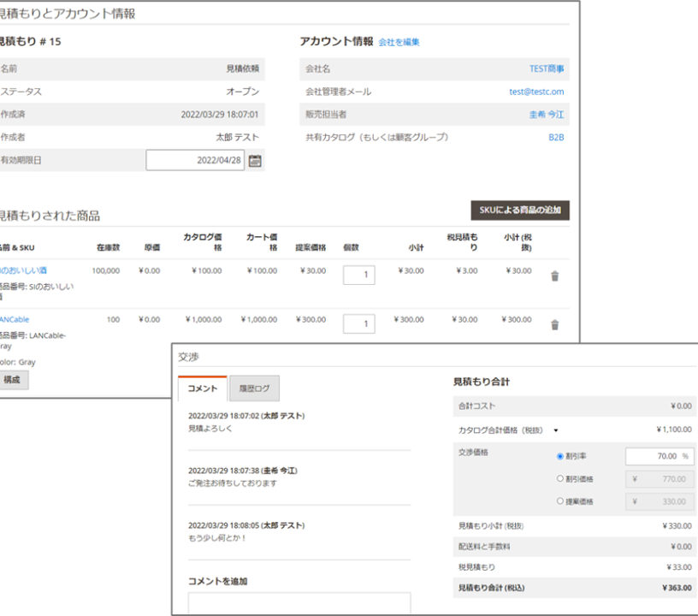The height and width of the screenshot is (616, 698).
Task: Select the 割引率 radio option
Action: [x=561, y=457]
